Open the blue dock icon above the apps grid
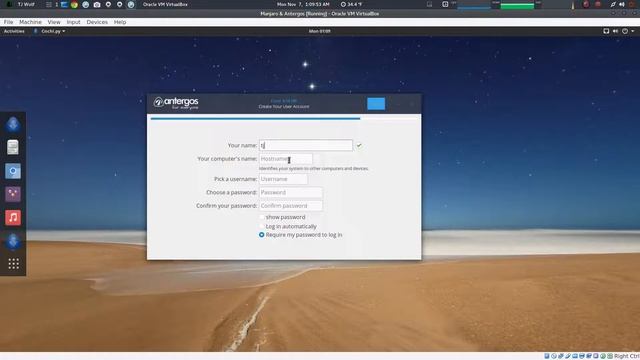 pos(13,241)
